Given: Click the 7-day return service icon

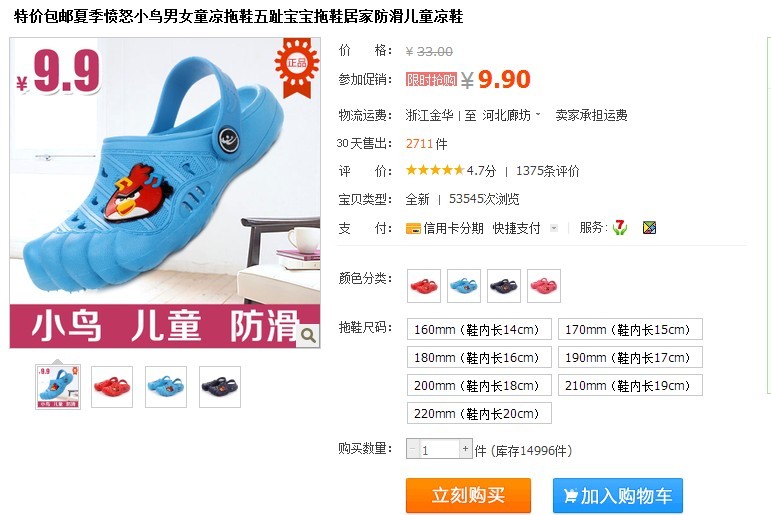Looking at the screenshot, I should (x=620, y=227).
